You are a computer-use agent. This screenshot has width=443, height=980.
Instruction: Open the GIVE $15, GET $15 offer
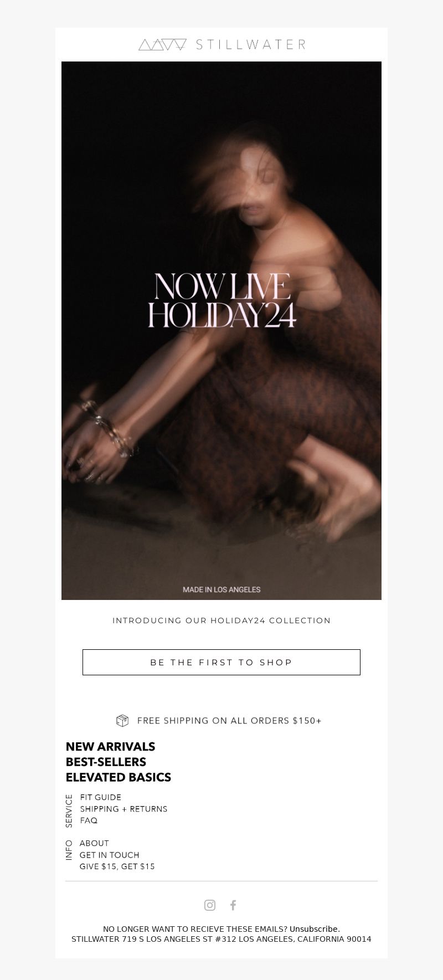click(117, 866)
